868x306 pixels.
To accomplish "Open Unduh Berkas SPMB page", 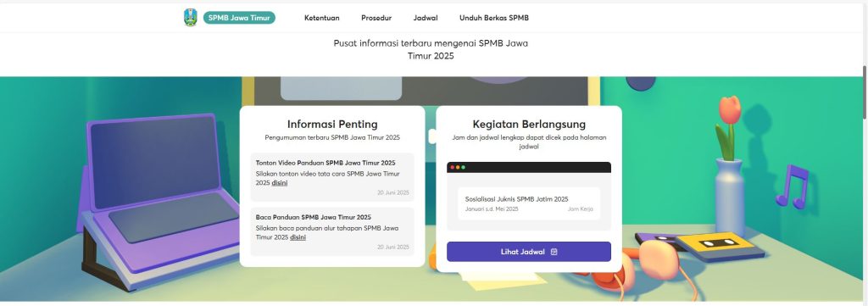I will pyautogui.click(x=494, y=18).
